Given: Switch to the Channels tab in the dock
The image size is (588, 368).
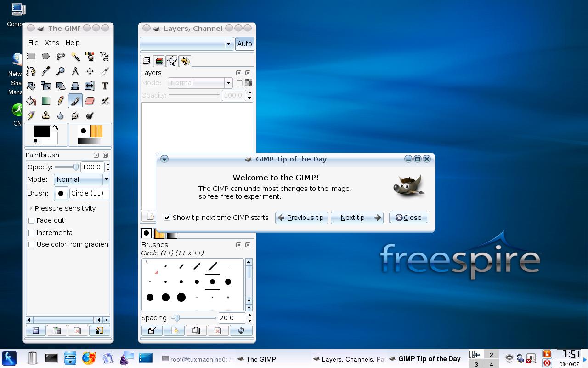Looking at the screenshot, I should 159,61.
